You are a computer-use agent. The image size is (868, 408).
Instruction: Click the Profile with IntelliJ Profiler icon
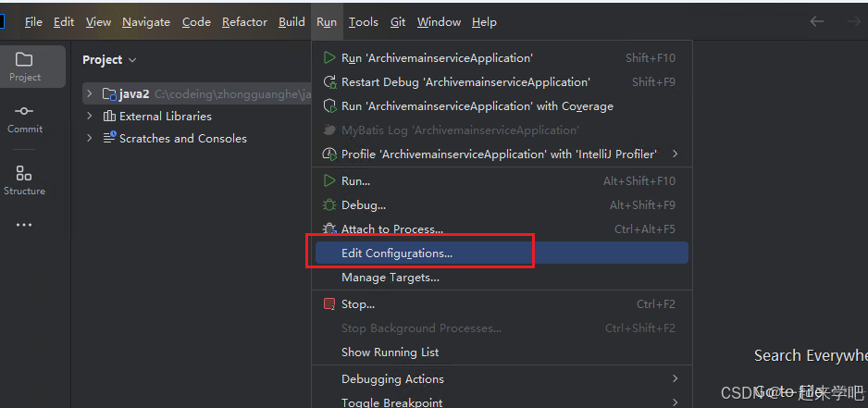point(329,154)
